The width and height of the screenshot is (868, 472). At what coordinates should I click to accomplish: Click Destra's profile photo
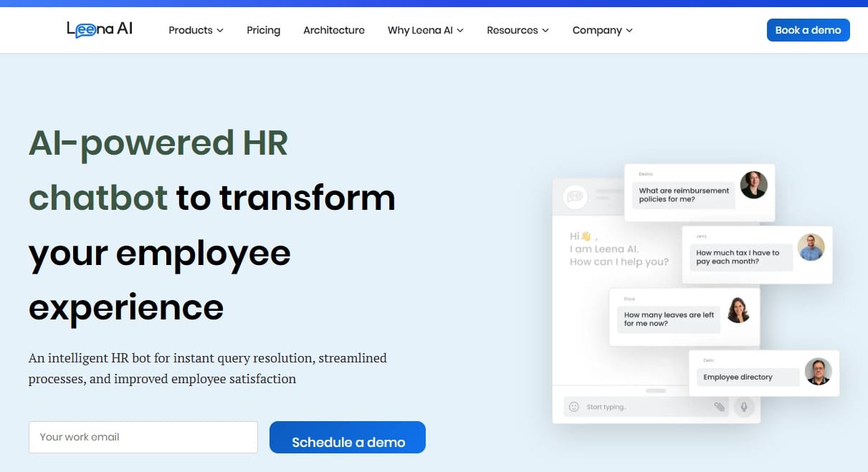(753, 185)
